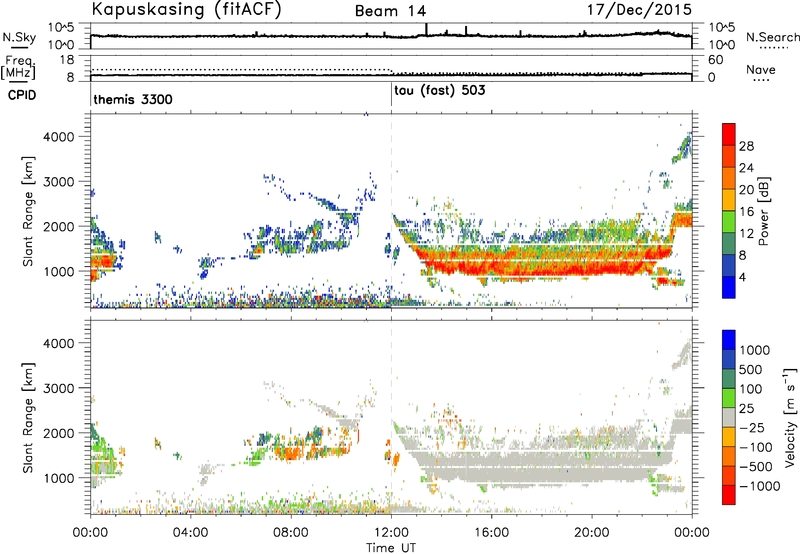
Task: Click the 'Velocity [m s-1]' colorbar title
Action: click(x=790, y=417)
